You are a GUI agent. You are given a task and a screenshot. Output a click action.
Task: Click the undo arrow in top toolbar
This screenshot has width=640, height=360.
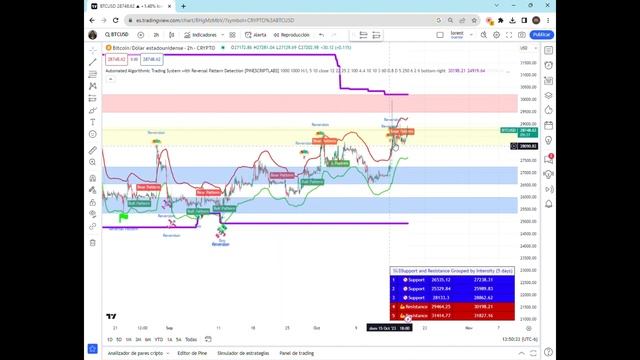322,35
